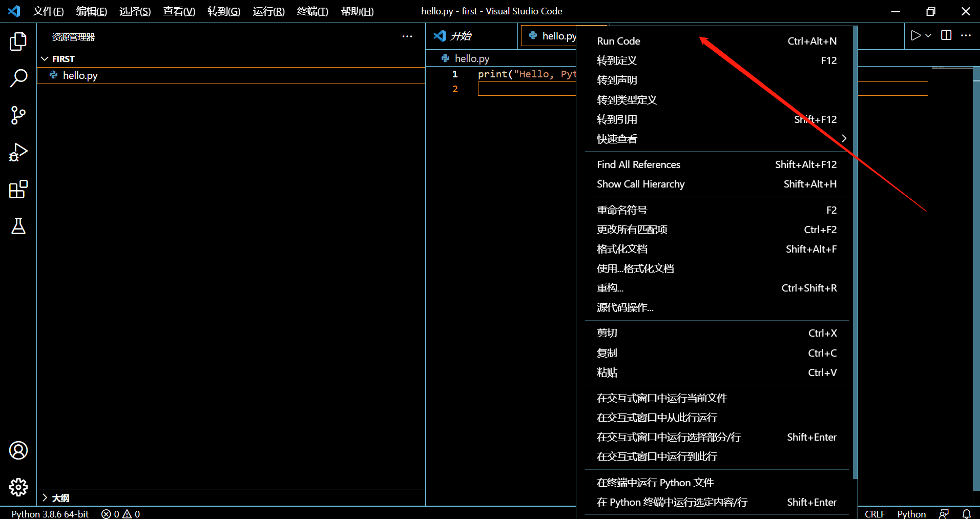Choose 复制 from context menu

[717, 353]
